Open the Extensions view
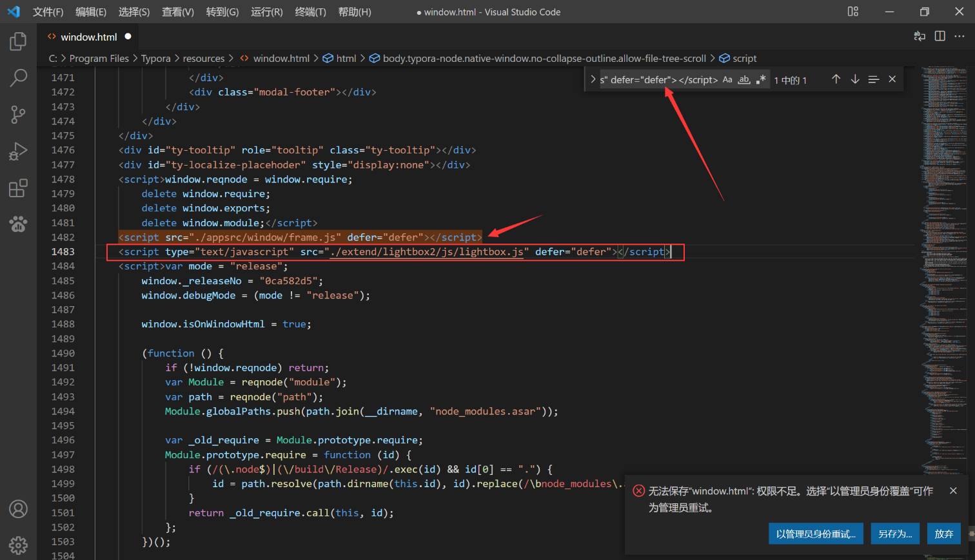The image size is (975, 560). pos(18,188)
